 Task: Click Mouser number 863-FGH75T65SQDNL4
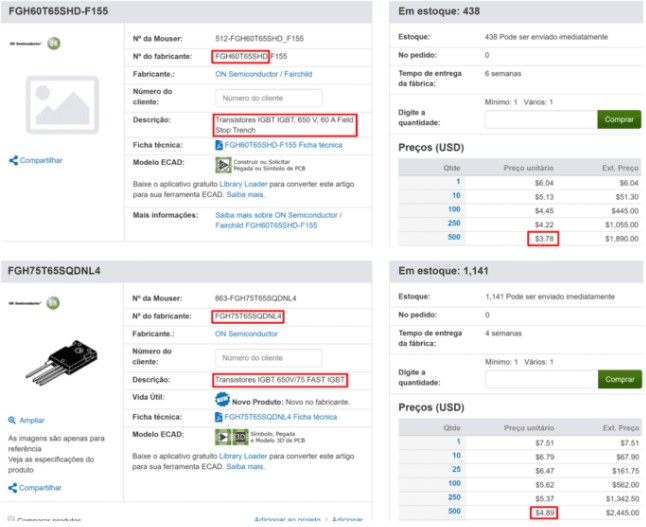[255, 298]
